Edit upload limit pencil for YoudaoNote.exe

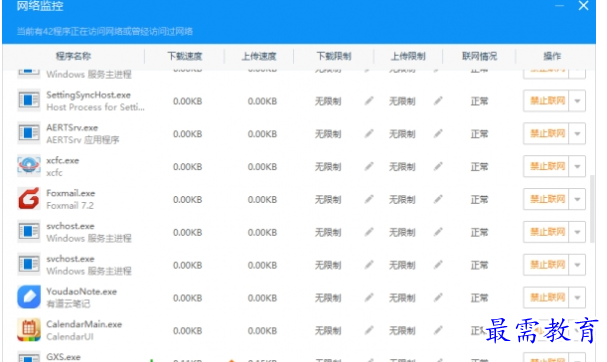tap(438, 298)
